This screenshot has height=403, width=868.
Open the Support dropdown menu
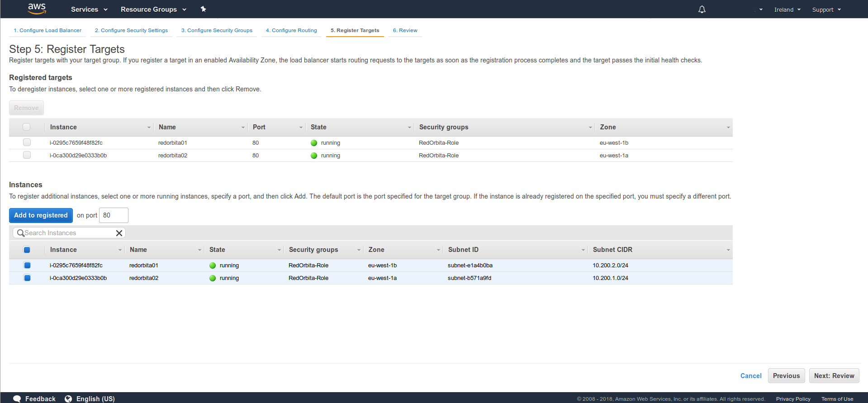pos(826,9)
